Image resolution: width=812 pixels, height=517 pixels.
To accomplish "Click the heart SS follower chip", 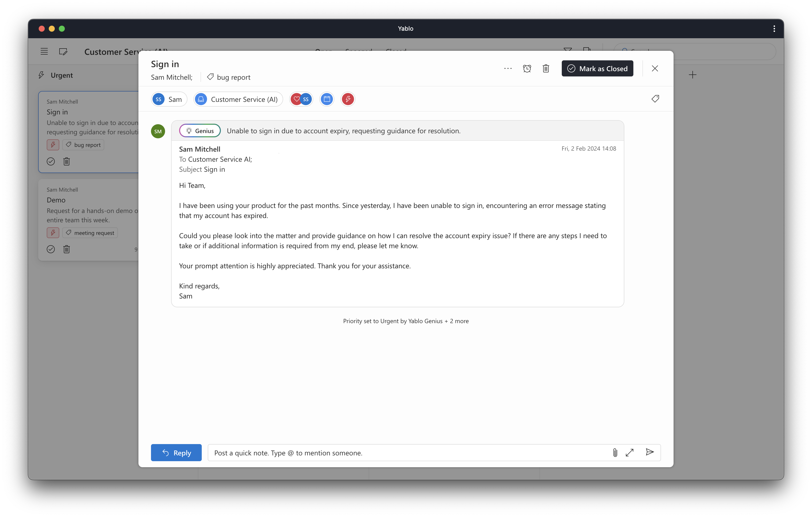I will (x=301, y=99).
